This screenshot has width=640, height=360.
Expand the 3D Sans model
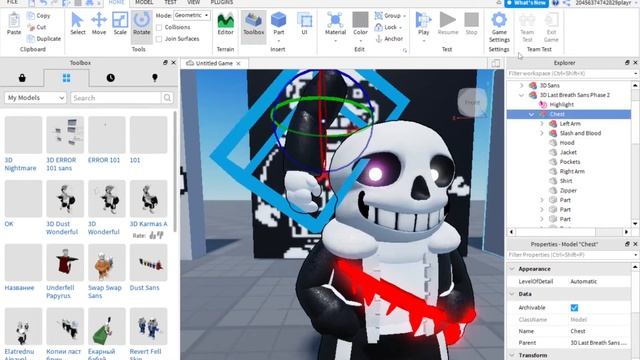pyautogui.click(x=522, y=85)
